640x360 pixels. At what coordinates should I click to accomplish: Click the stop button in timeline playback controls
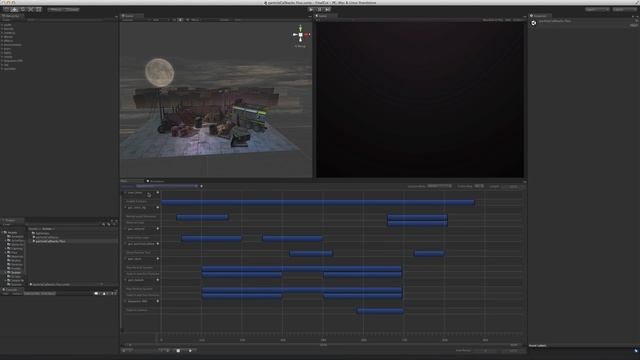[178, 351]
